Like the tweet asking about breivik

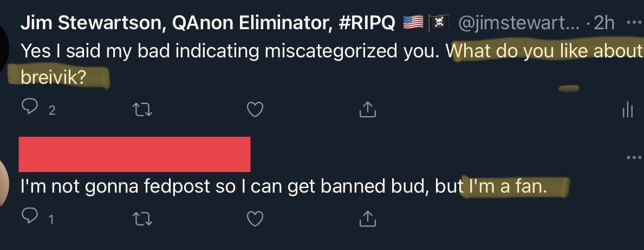click(x=255, y=109)
